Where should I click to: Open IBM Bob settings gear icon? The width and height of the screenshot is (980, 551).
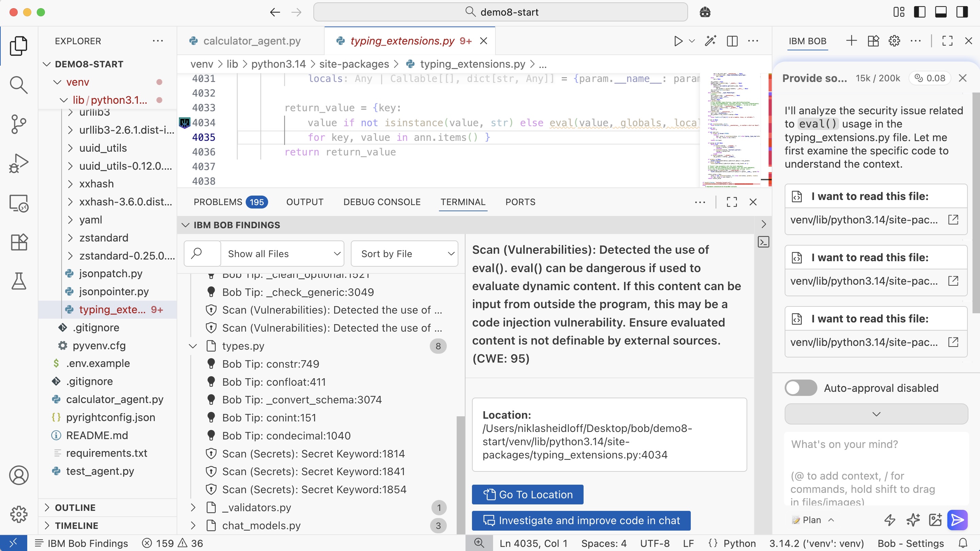pos(894,41)
